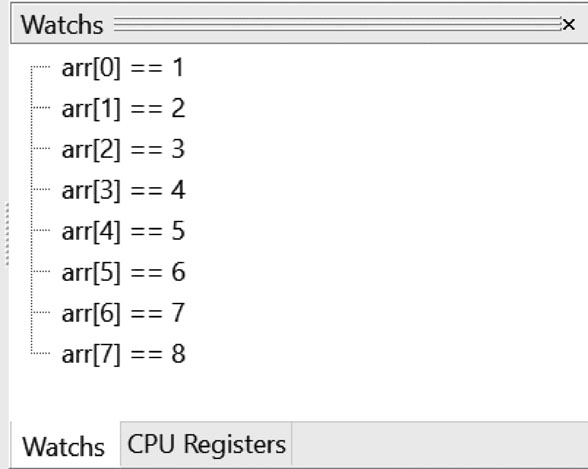The width and height of the screenshot is (588, 469).
Task: Select the arr[3] == 4 watch entry
Action: click(123, 190)
